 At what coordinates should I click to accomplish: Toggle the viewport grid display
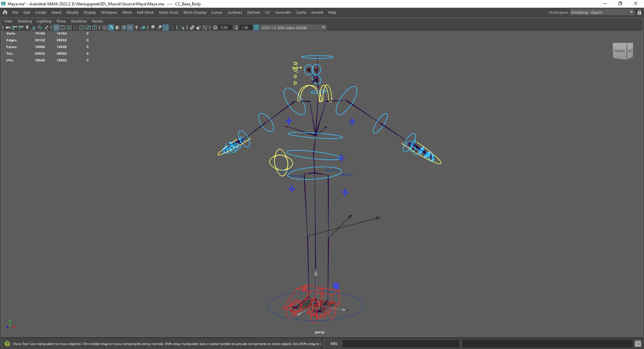click(56, 27)
